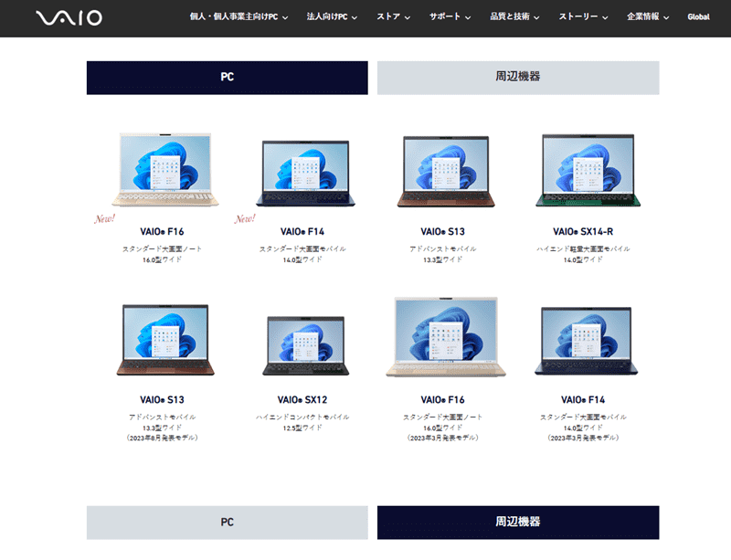The height and width of the screenshot is (560, 731).
Task: Click the top-row VAIO S13 title
Action: pos(442,232)
